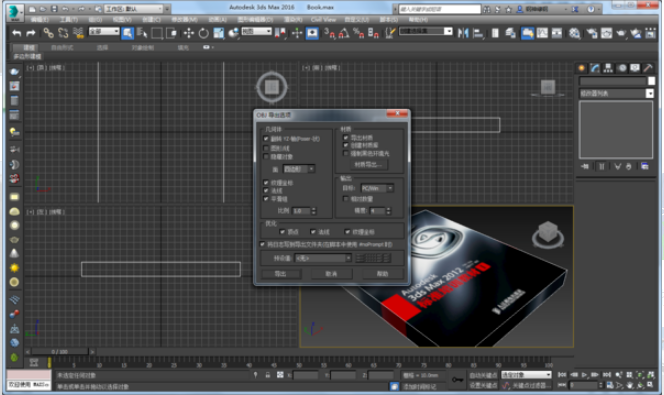The image size is (664, 395).
Task: Click the Align tool icon
Action: 478,33
